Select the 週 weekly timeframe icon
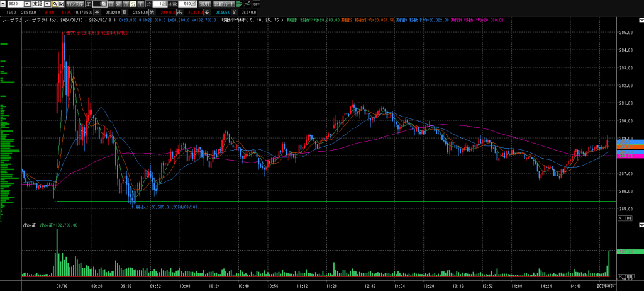Image resolution: width=644 pixels, height=291 pixels. click(118, 4)
